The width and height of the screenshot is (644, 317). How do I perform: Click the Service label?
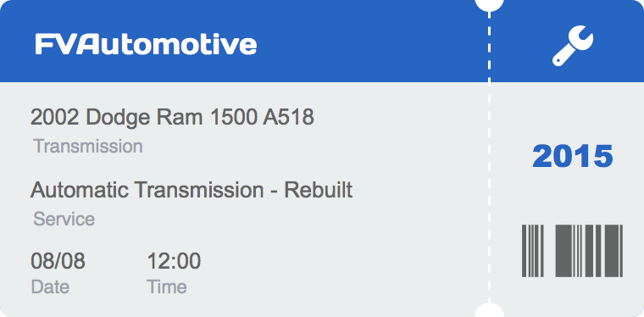64,219
